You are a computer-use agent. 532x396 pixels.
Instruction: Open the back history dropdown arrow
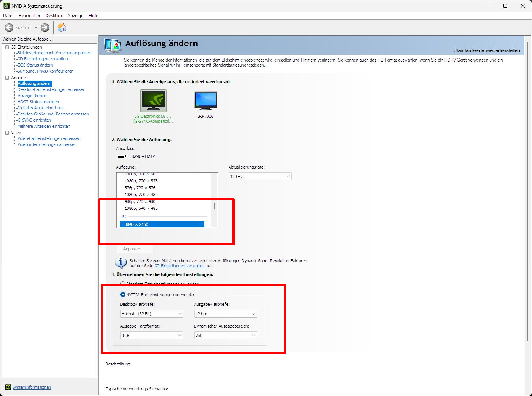36,28
